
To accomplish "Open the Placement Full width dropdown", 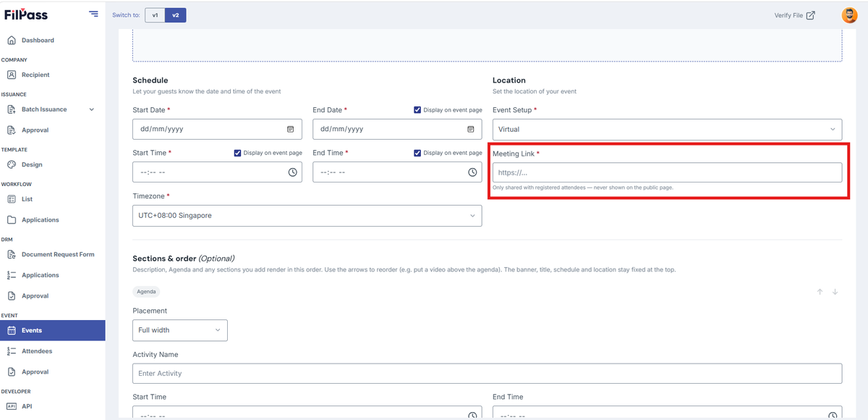I will (x=180, y=330).
